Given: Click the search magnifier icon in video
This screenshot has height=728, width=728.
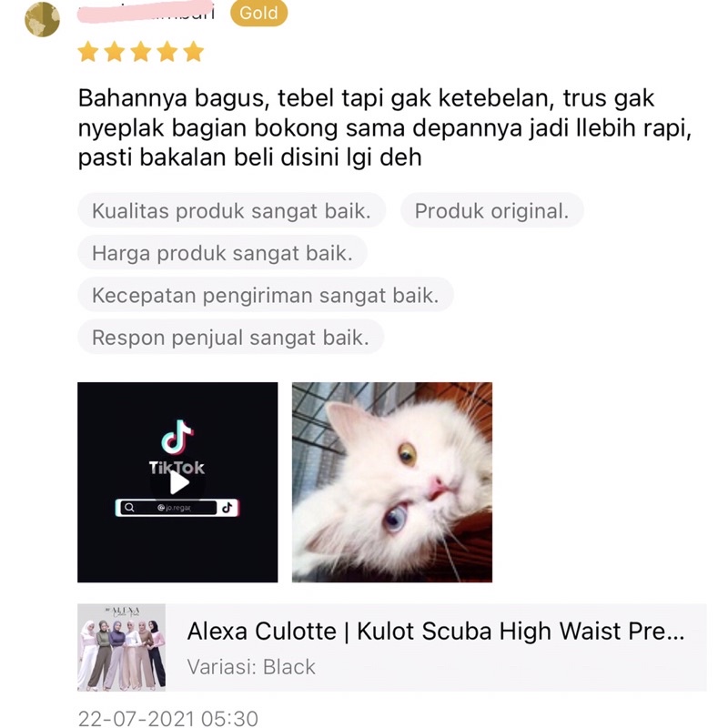Looking at the screenshot, I should point(129,508).
